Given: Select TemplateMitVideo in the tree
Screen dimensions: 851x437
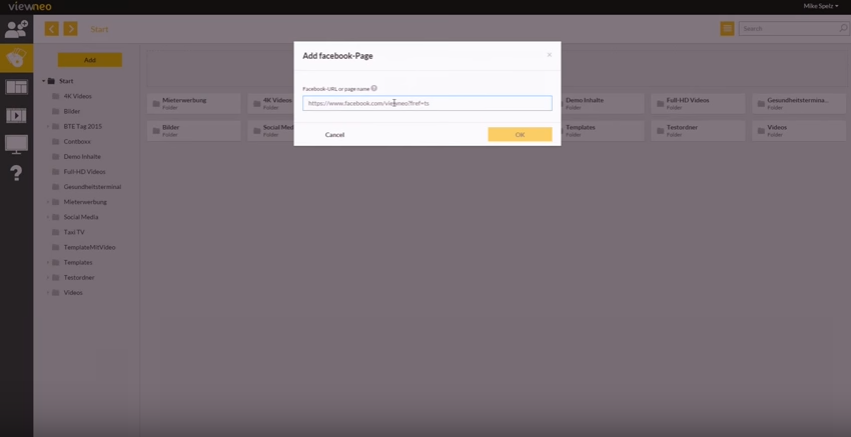Looking at the screenshot, I should (90, 247).
